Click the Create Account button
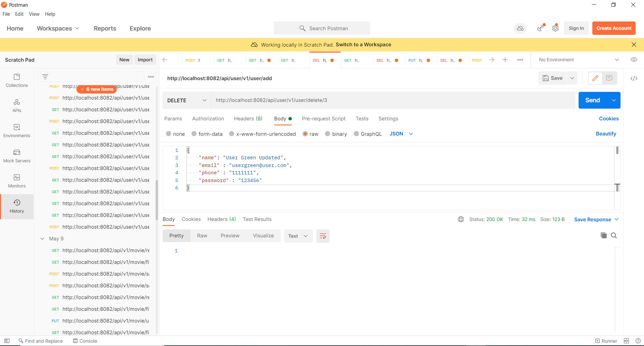 (x=614, y=28)
